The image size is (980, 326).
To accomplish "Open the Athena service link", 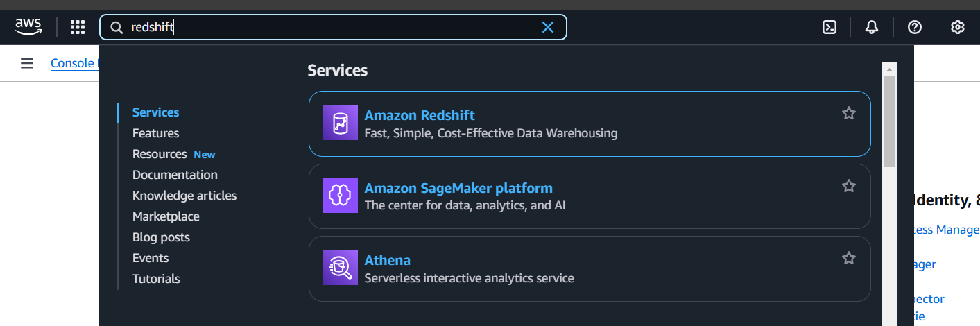I will pos(388,260).
